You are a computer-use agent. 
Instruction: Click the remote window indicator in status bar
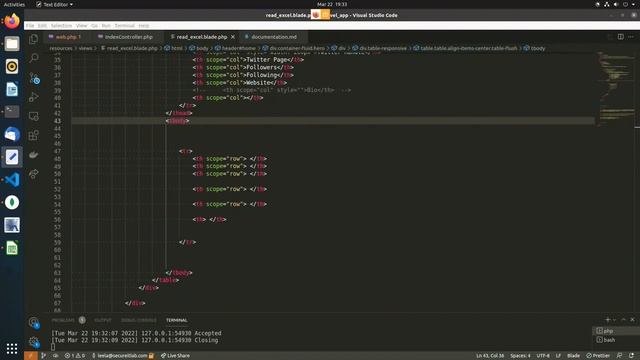pos(31,356)
